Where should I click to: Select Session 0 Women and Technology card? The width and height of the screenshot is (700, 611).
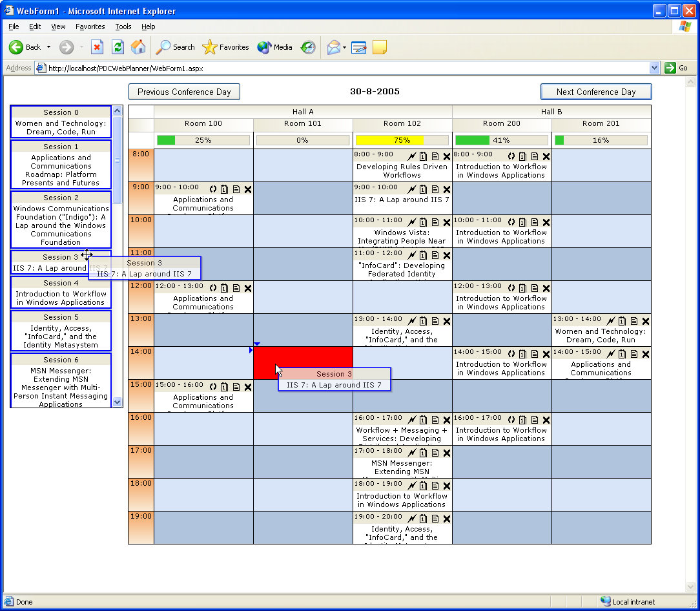coord(61,121)
